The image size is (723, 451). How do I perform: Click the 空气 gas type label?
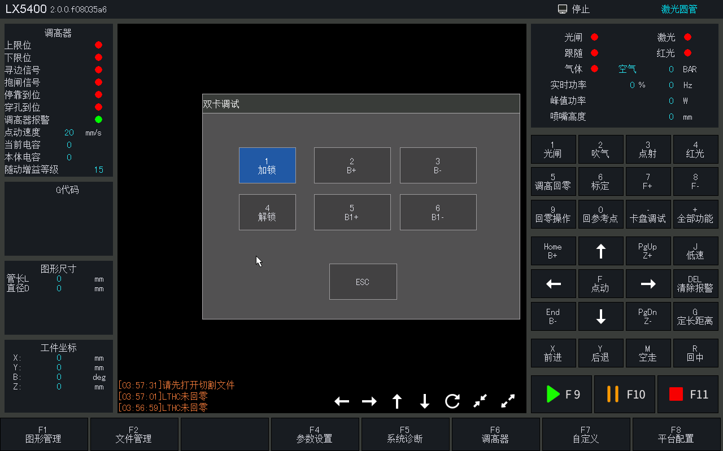[627, 69]
